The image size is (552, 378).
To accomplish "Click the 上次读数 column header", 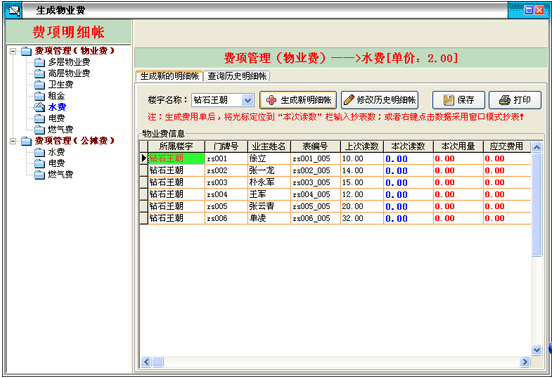I will (x=362, y=146).
